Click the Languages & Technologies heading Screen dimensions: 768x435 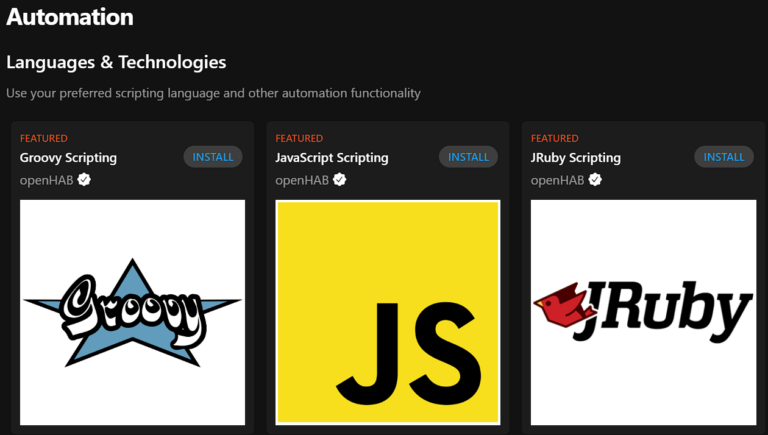tap(116, 62)
